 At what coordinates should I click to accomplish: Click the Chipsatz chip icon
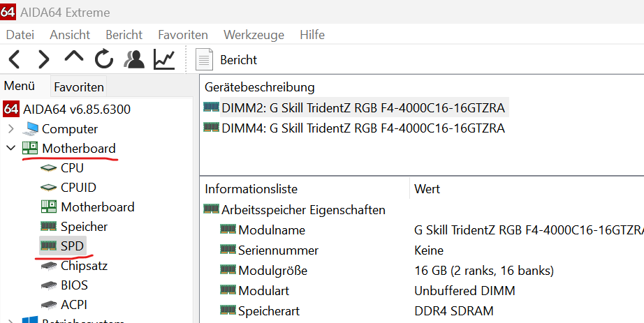click(x=48, y=266)
